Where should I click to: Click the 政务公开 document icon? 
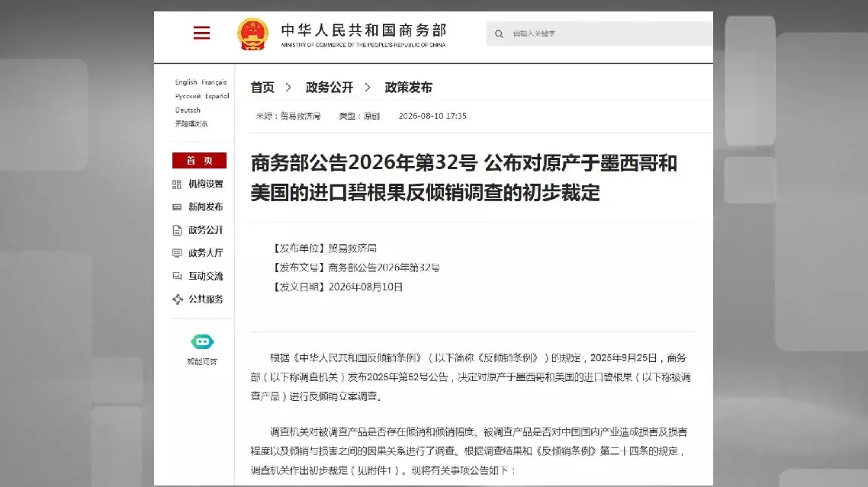coord(177,230)
